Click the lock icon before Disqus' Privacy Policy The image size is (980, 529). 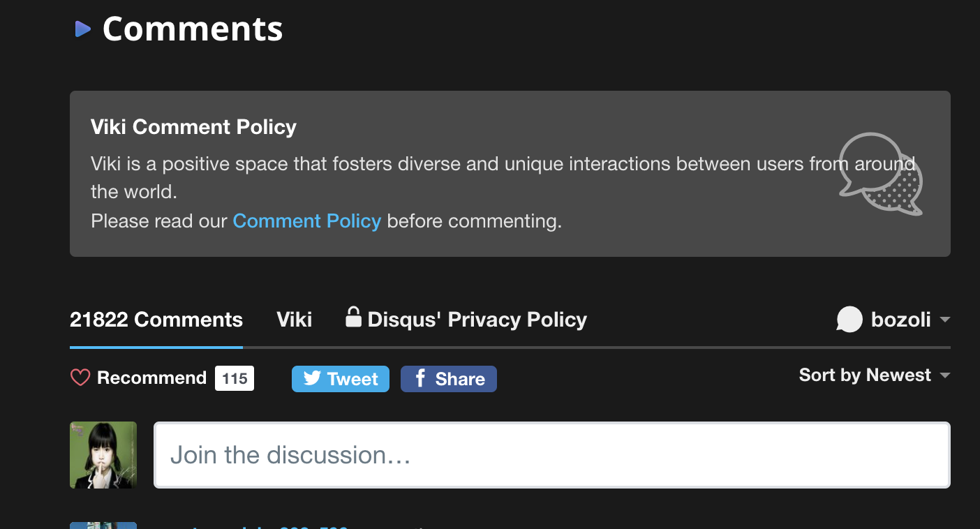[354, 318]
